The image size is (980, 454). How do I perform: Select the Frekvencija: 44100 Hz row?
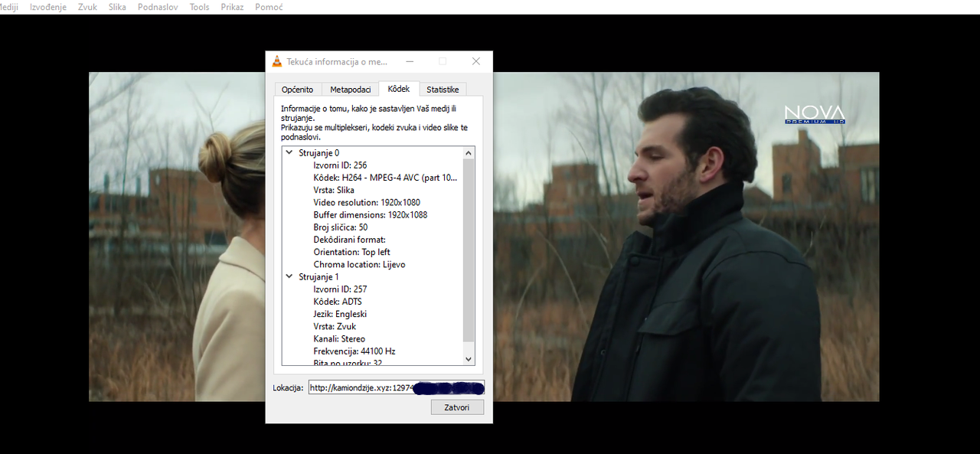(354, 351)
